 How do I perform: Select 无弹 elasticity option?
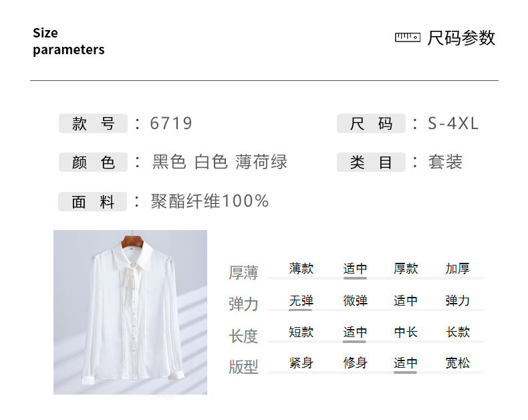tap(301, 300)
